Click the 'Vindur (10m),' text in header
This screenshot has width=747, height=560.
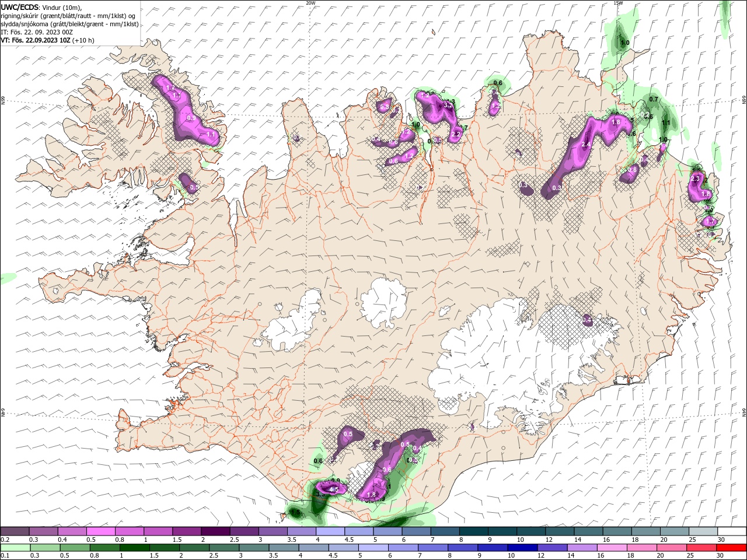[63, 7]
